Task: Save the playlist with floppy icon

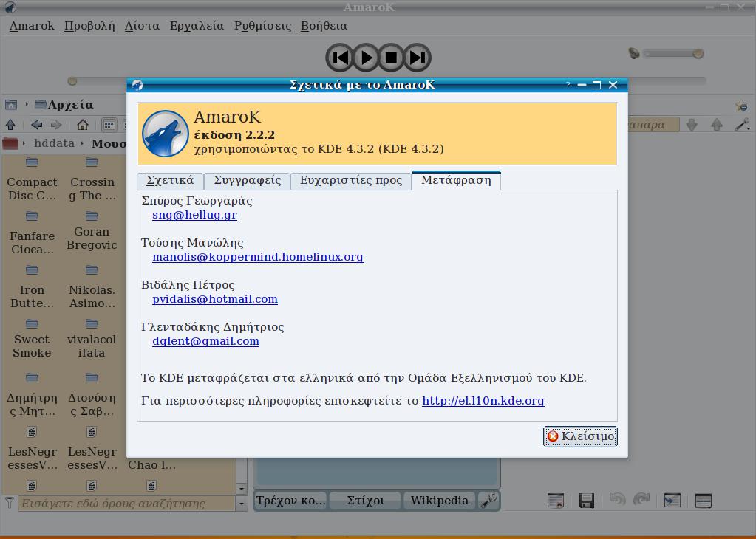Action: [586, 501]
